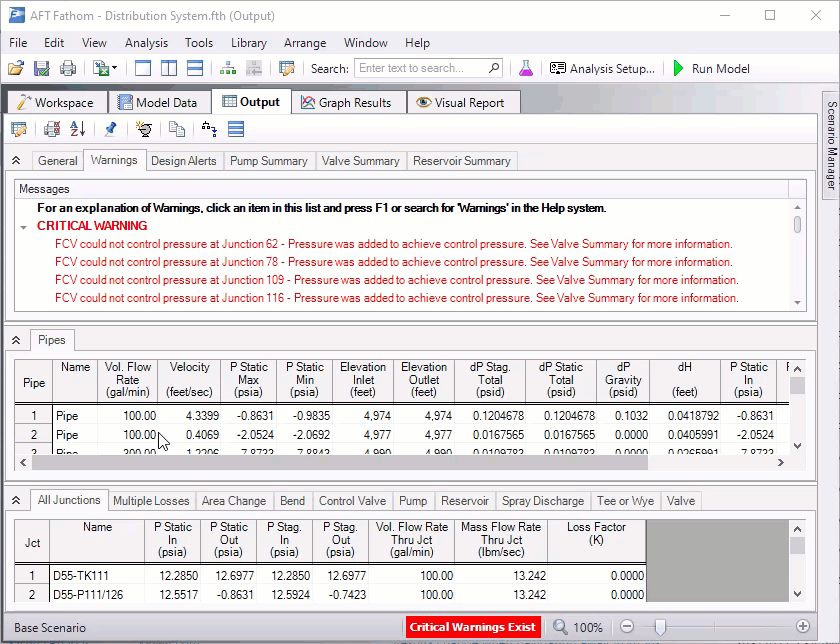Click the zoom out minus button
The height and width of the screenshot is (644, 840).
[627, 626]
